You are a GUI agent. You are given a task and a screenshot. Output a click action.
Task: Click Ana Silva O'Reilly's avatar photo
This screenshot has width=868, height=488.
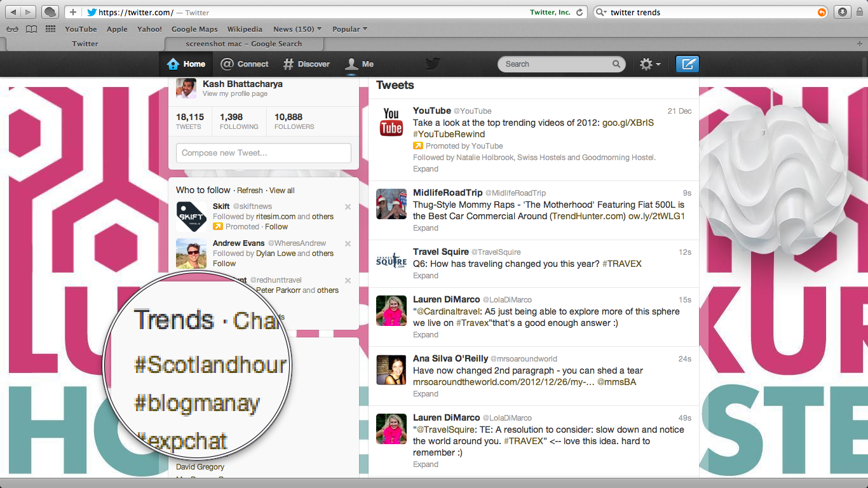click(391, 370)
